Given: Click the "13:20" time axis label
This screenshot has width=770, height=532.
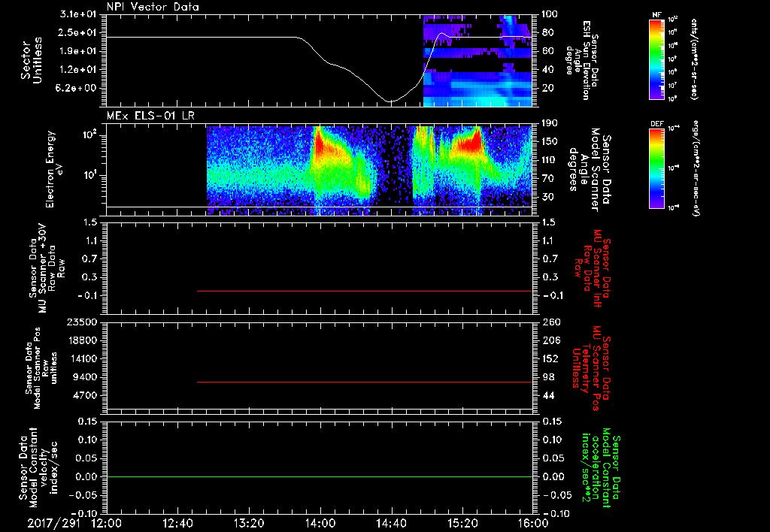Looking at the screenshot, I should pos(249,523).
